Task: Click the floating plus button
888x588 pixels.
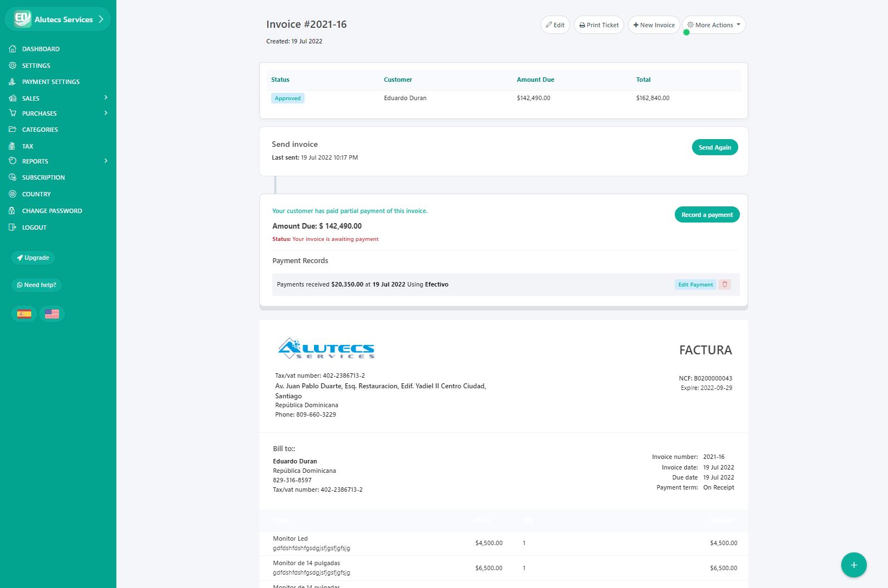Action: [x=853, y=565]
